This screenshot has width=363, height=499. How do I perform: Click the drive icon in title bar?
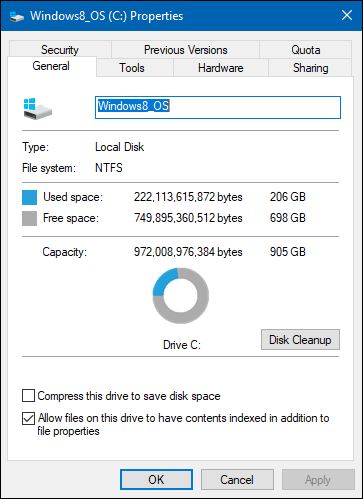16,16
